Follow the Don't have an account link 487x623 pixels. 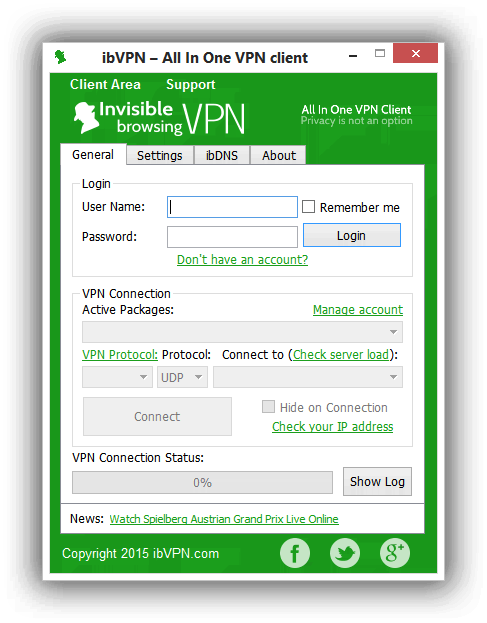[242, 259]
